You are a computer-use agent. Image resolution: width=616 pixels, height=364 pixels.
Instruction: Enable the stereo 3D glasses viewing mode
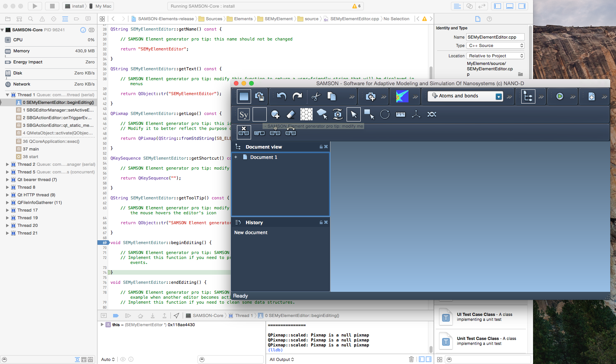pos(259,133)
